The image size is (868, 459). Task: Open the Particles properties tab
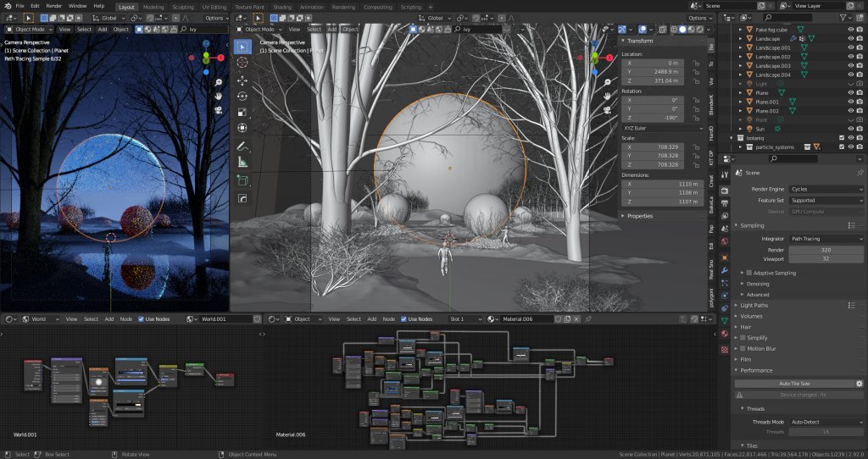725,283
